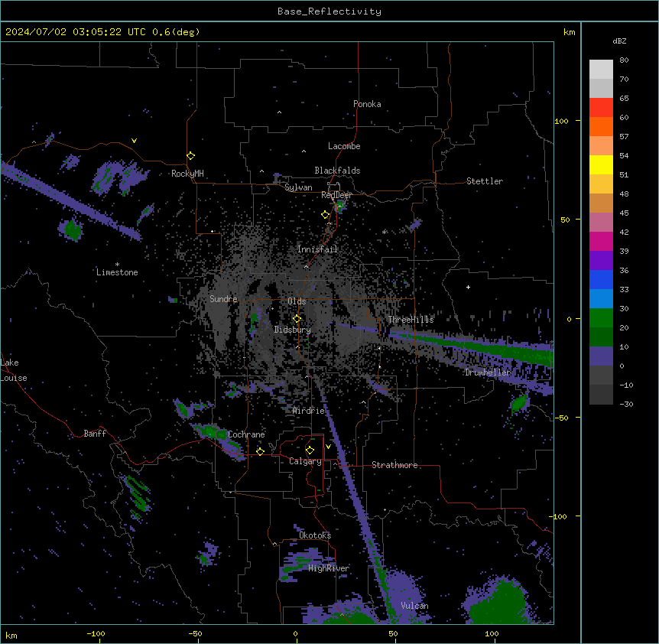The height and width of the screenshot is (644, 659).
Task: Click the white caret marker west of Blackfalds
Action: pyautogui.click(x=261, y=171)
